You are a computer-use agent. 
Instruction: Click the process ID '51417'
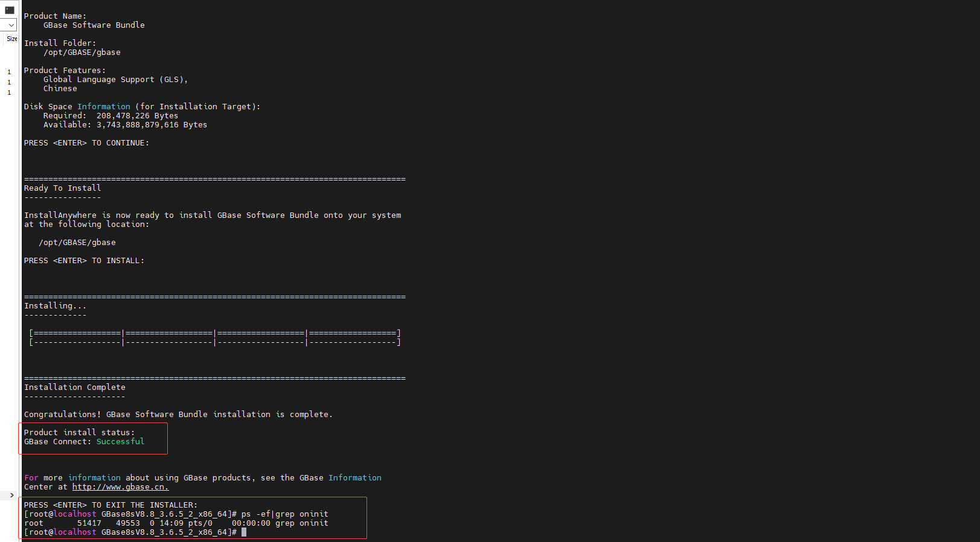(89, 523)
